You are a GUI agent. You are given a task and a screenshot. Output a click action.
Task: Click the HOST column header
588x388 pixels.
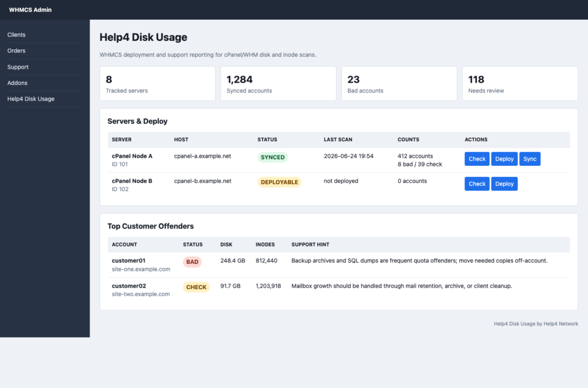[x=181, y=140]
